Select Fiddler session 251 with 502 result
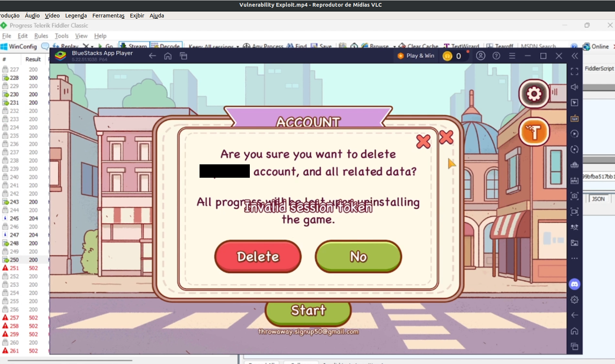The height and width of the screenshot is (364, 615). click(x=24, y=268)
